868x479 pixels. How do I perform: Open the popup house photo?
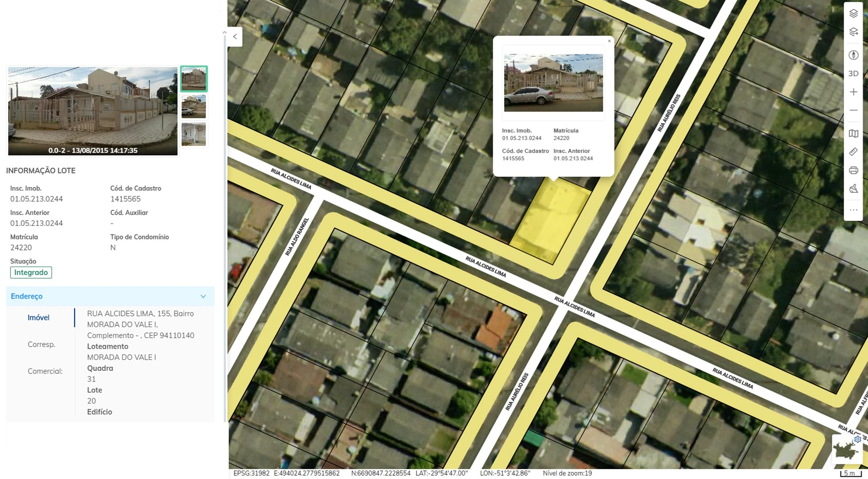pos(553,83)
